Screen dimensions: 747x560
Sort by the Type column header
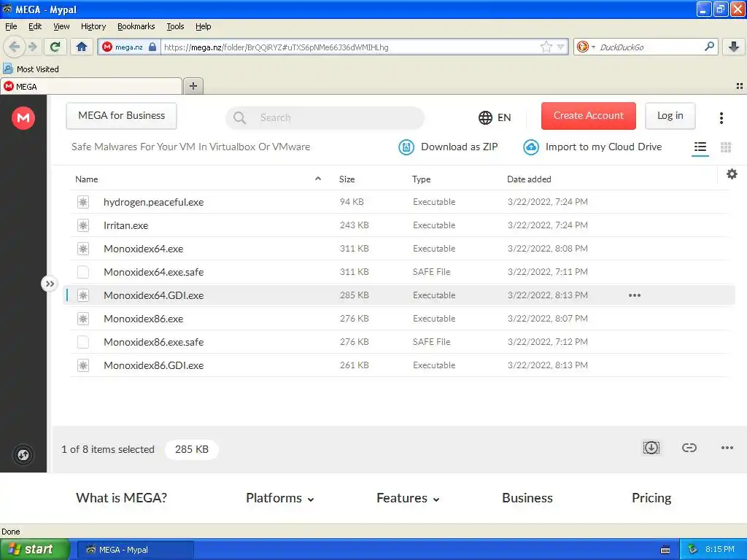pos(421,179)
